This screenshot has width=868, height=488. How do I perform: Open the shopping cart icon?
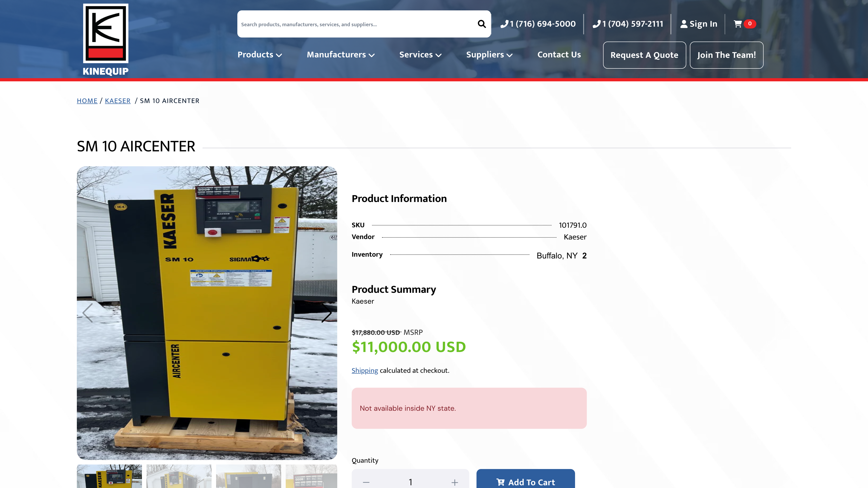click(738, 23)
